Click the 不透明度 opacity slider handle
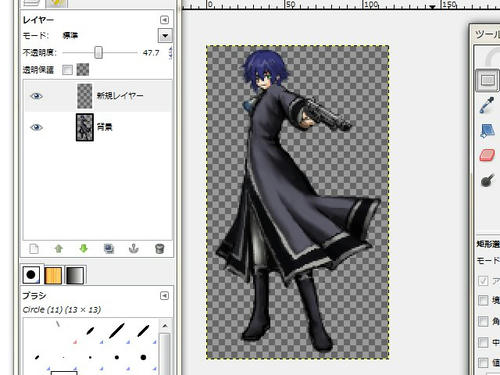Image resolution: width=500 pixels, height=375 pixels. tap(98, 52)
